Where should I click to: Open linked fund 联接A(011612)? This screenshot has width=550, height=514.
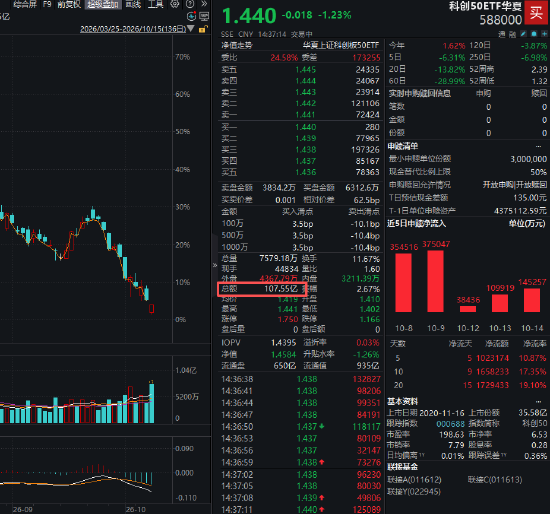[x=414, y=480]
